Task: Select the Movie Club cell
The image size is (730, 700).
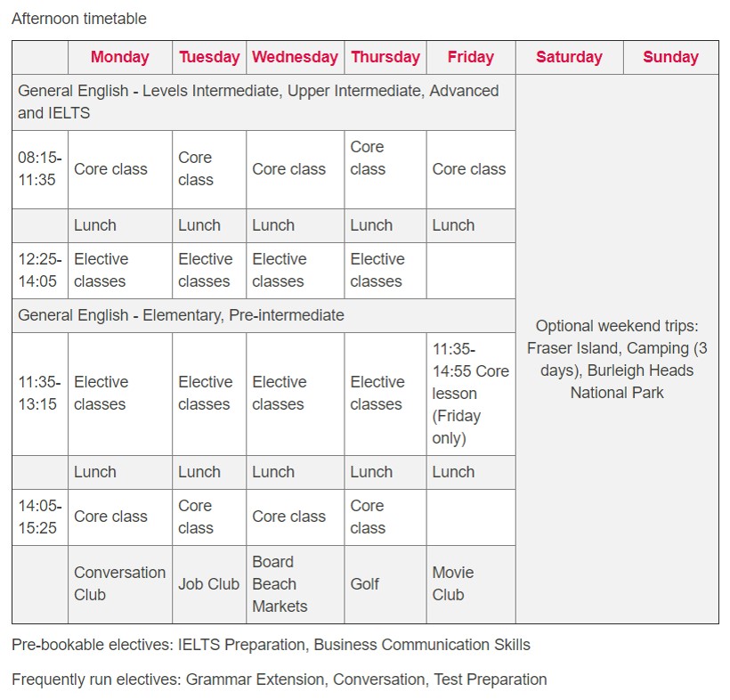Action: tap(471, 584)
